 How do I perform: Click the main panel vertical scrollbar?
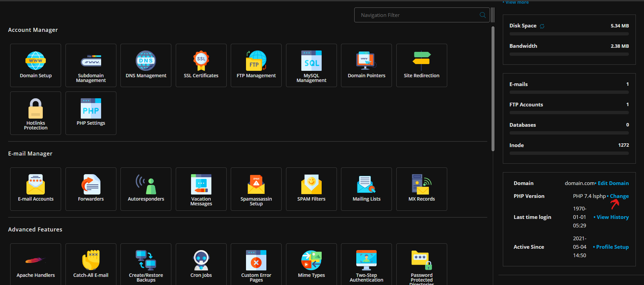click(493, 89)
